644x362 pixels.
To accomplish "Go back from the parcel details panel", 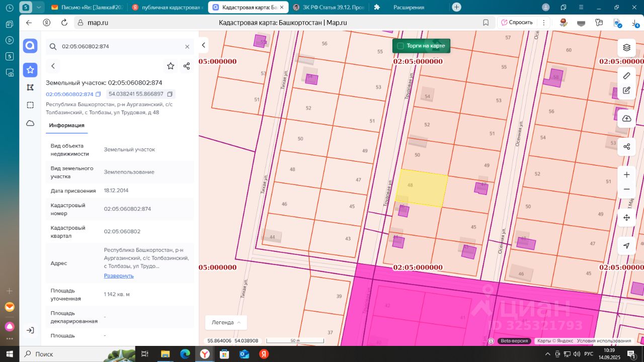I will 53,66.
